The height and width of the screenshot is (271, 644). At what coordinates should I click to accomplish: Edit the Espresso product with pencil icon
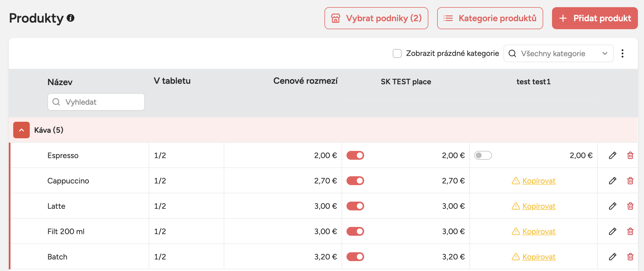[612, 155]
